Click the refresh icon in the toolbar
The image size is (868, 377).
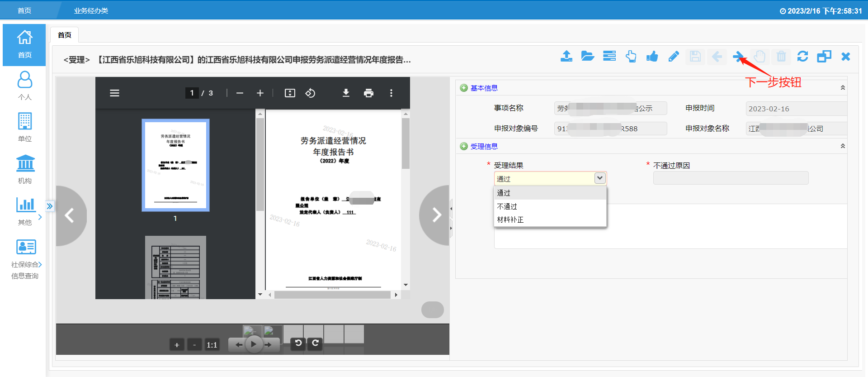(803, 56)
